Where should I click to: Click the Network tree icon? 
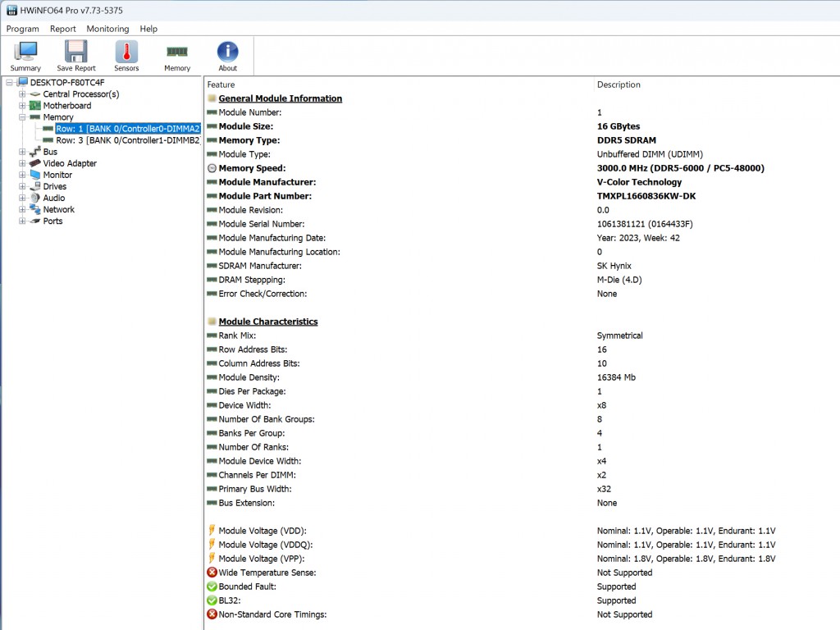pyautogui.click(x=35, y=209)
